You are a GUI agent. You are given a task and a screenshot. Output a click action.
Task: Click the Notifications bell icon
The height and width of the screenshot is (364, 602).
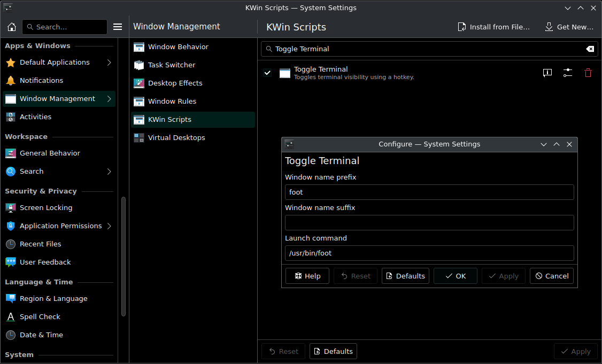point(11,80)
